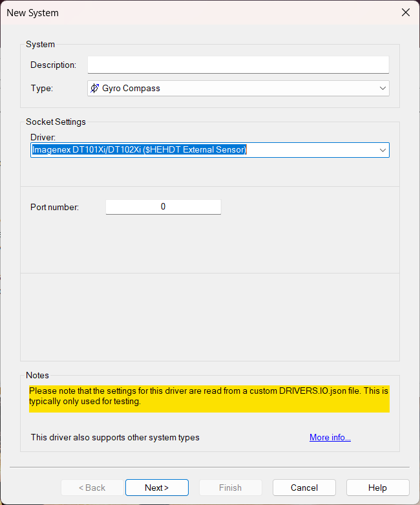Close the New System dialog

[x=406, y=12]
